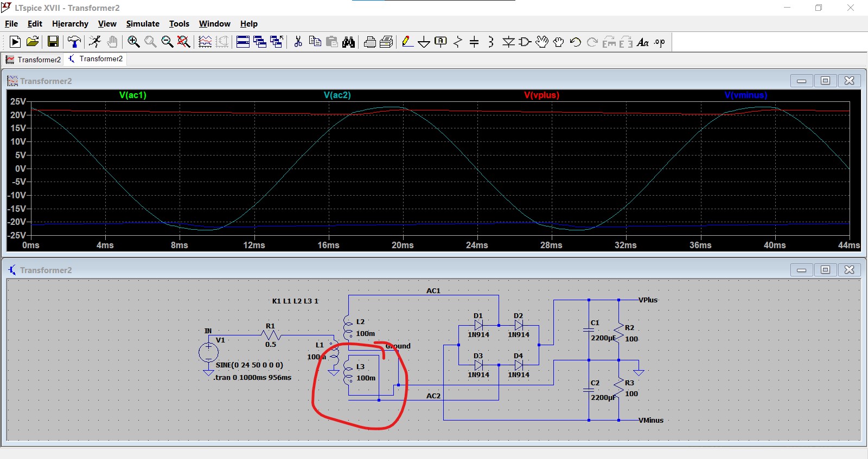Open the Edit menu
The image size is (868, 459).
pos(35,24)
